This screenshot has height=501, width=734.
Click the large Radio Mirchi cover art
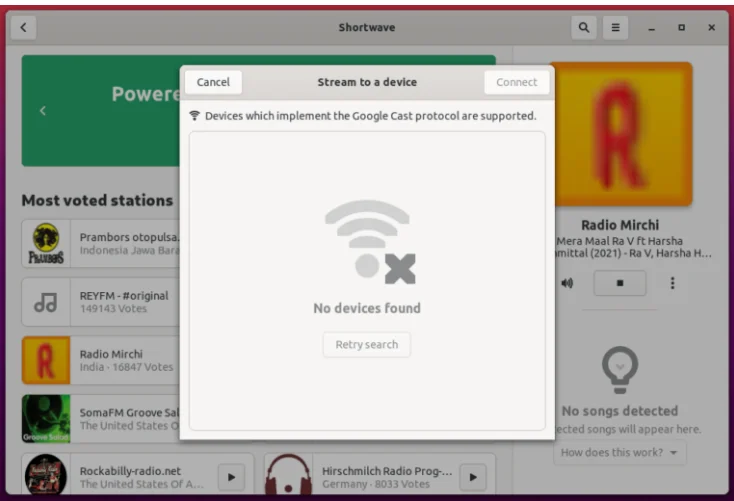point(620,134)
